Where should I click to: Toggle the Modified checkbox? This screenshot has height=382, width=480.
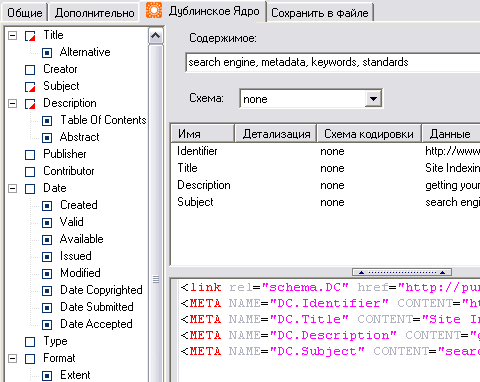47,274
